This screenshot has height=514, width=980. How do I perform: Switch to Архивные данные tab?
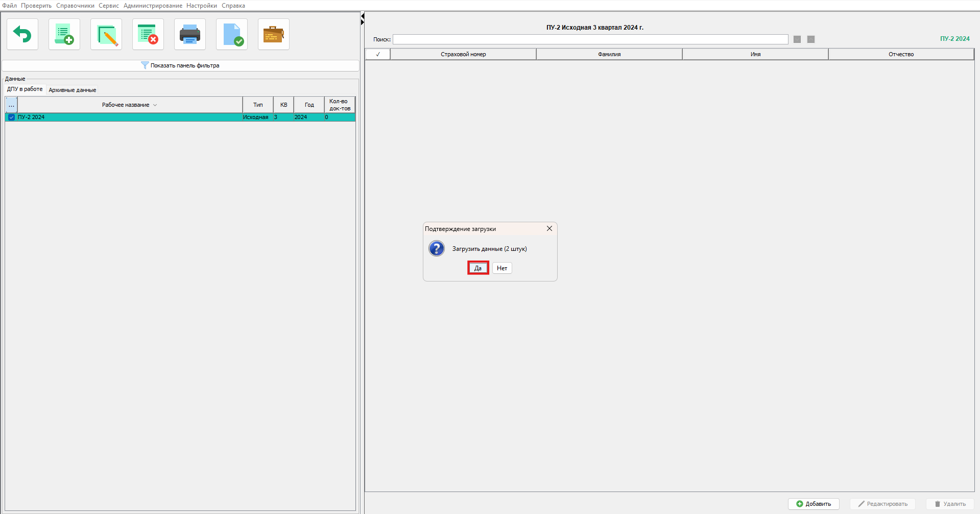click(72, 90)
